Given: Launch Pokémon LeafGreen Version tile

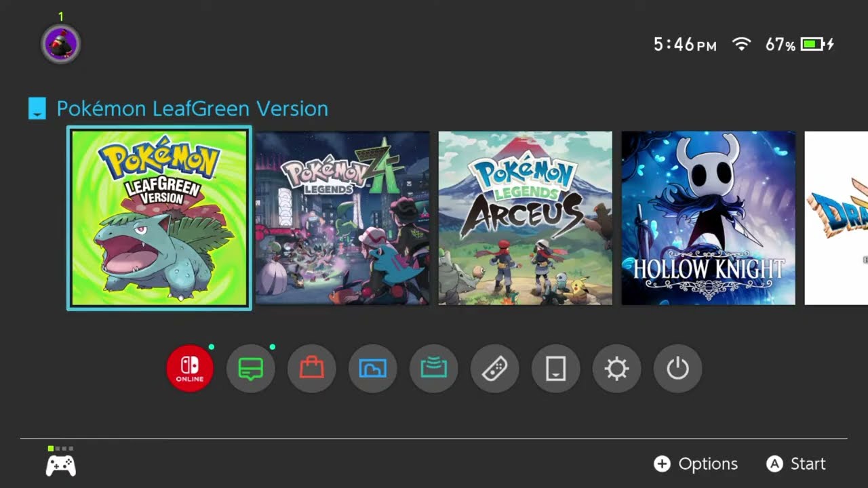Looking at the screenshot, I should (159, 218).
